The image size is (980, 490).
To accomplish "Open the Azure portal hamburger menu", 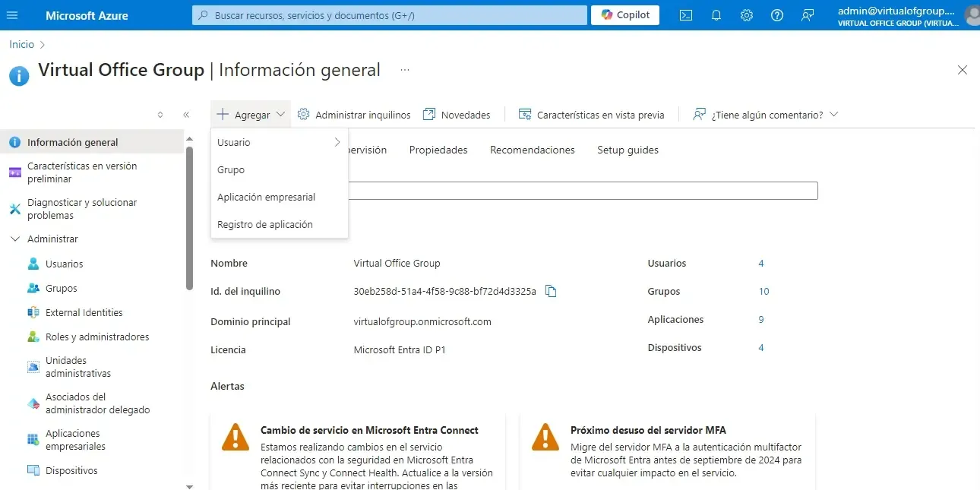I will 12,15.
